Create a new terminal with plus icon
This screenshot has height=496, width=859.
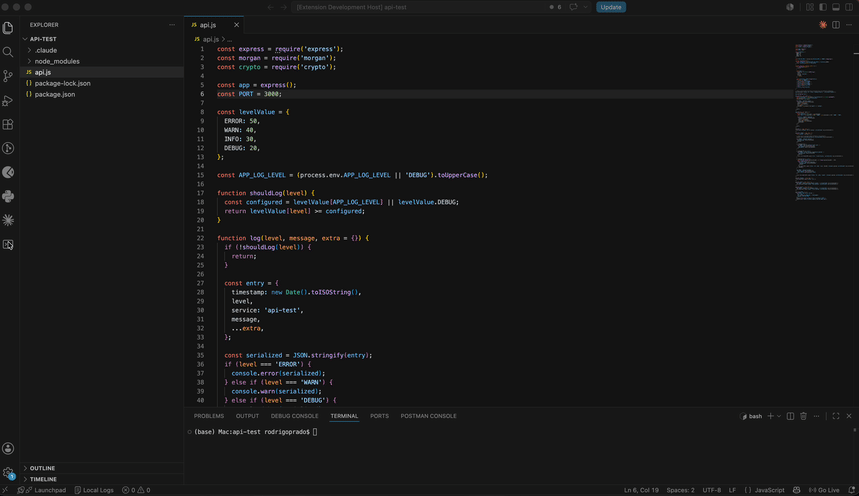(x=770, y=416)
